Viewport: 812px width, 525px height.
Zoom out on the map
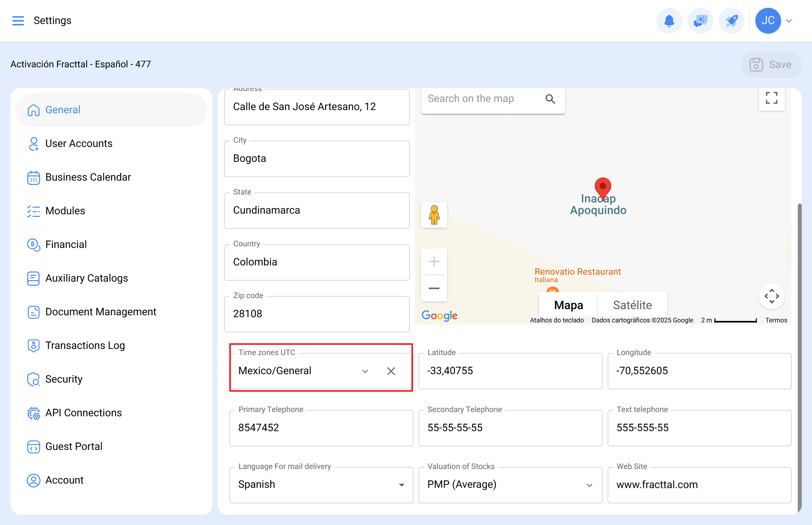(x=434, y=288)
